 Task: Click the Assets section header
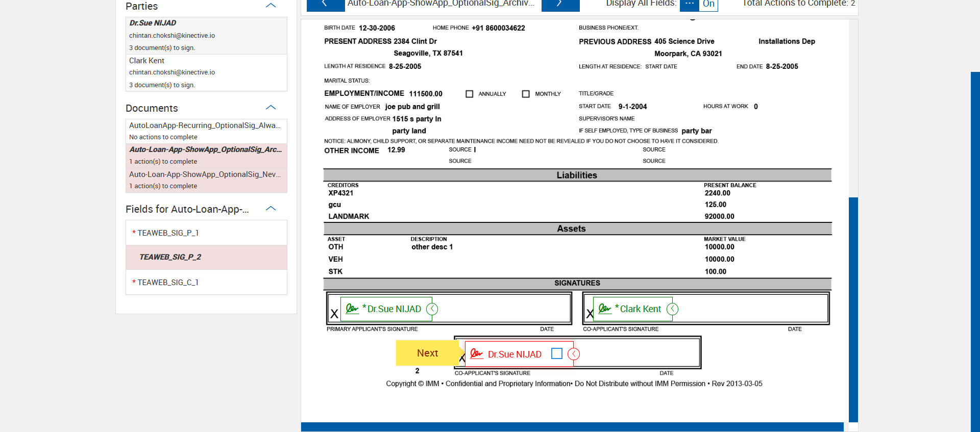(577, 228)
